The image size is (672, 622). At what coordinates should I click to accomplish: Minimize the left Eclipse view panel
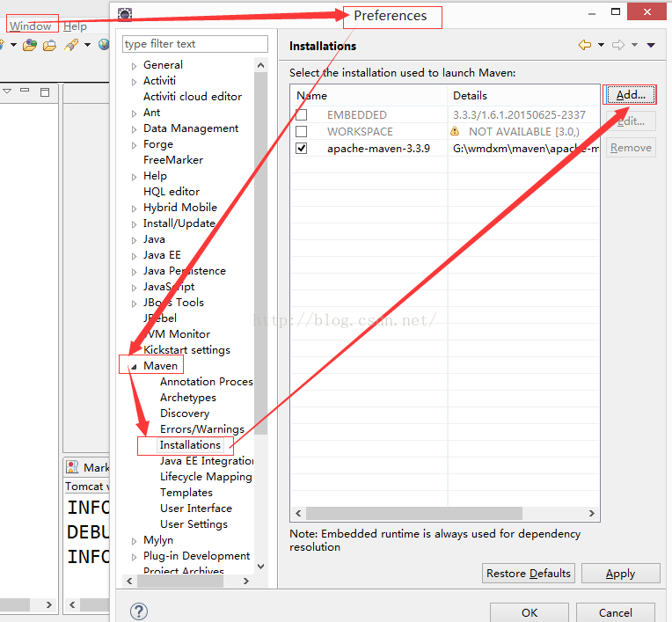click(25, 91)
